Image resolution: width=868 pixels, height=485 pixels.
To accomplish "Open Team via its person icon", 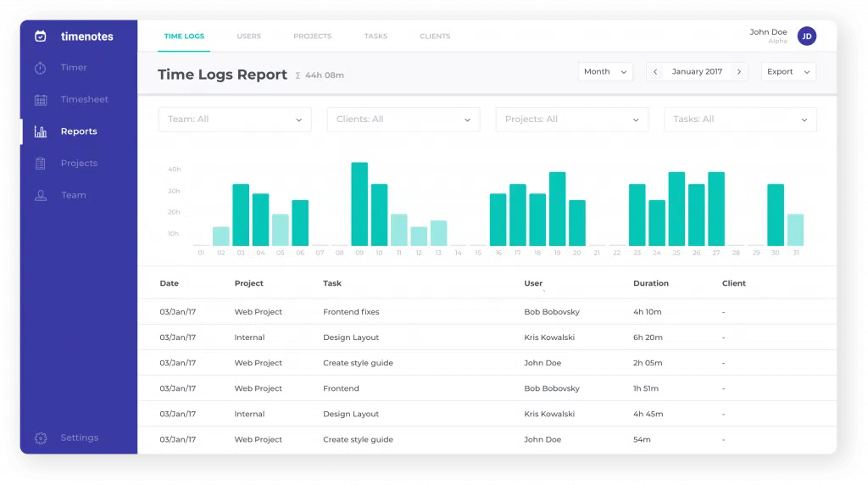I will (41, 195).
